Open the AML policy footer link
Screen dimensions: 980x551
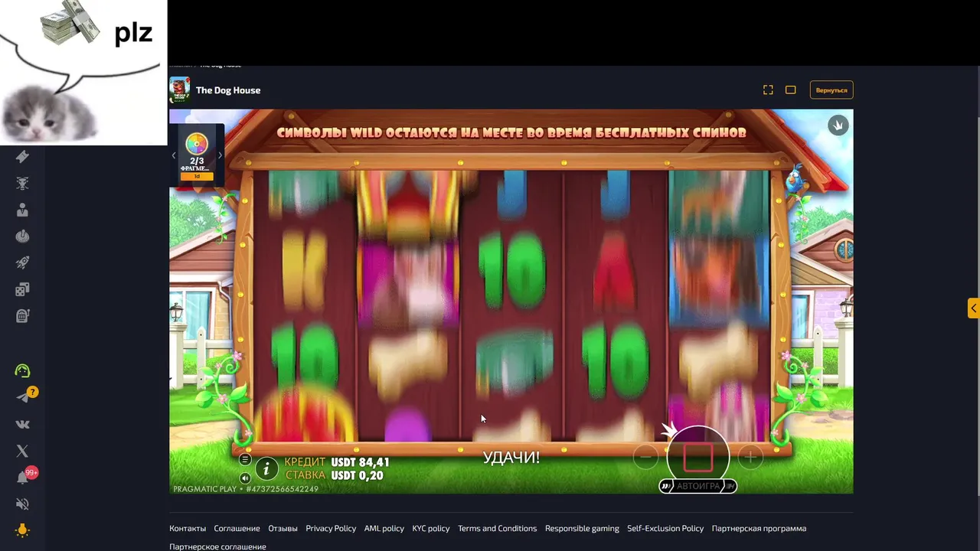coord(384,528)
